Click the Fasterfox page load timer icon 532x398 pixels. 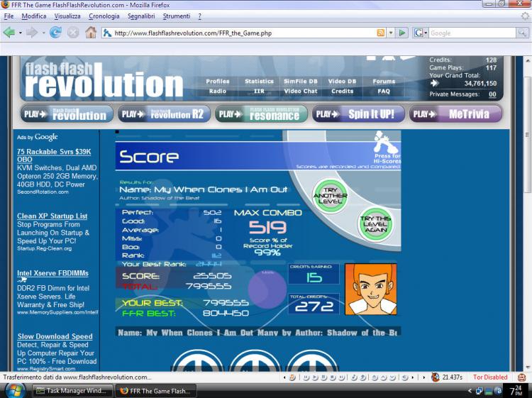click(x=436, y=377)
